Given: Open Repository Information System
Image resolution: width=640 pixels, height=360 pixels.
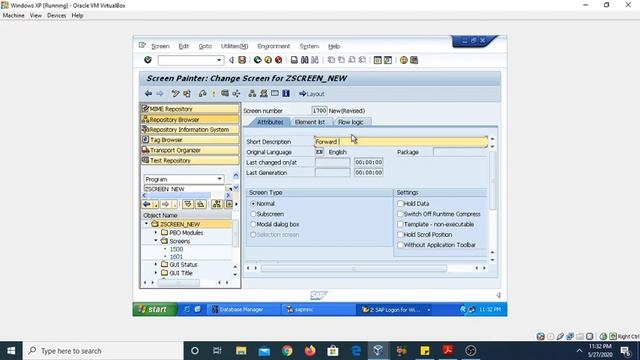Looking at the screenshot, I should coord(190,129).
